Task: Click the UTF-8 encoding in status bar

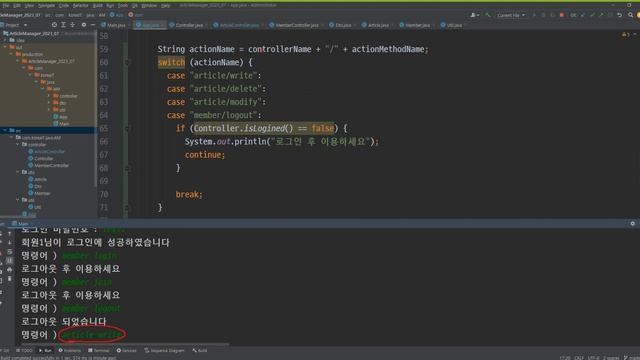Action: [x=593, y=358]
